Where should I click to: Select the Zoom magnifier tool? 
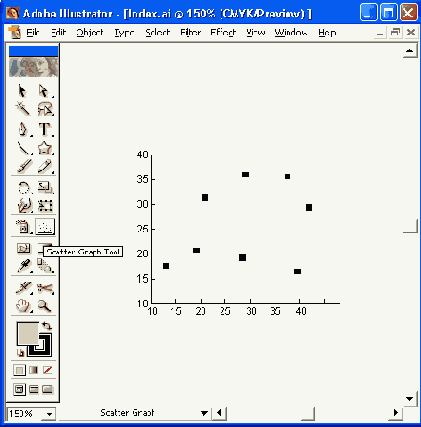click(45, 306)
